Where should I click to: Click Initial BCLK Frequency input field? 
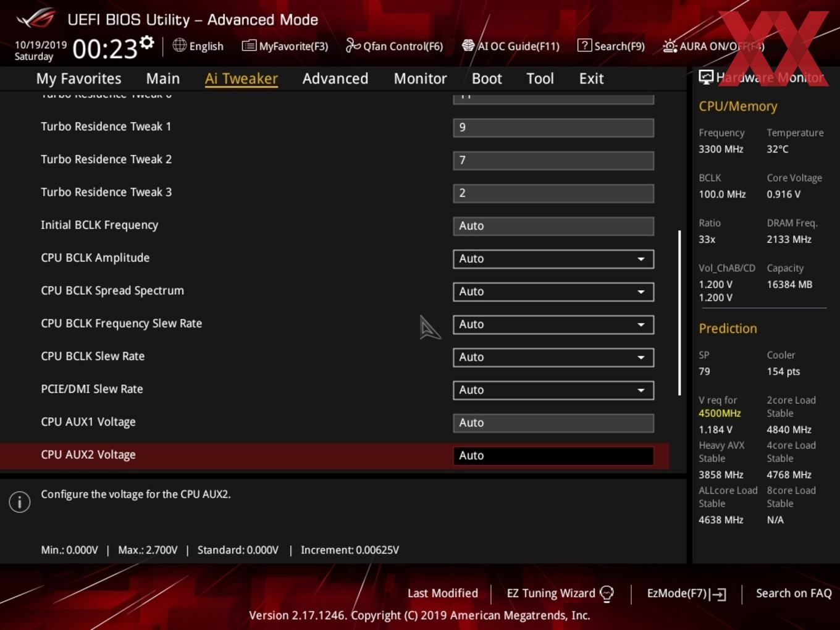[553, 226]
